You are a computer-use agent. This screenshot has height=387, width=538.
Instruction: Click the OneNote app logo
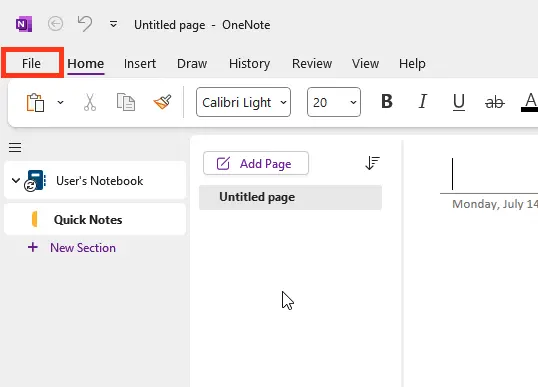point(24,24)
